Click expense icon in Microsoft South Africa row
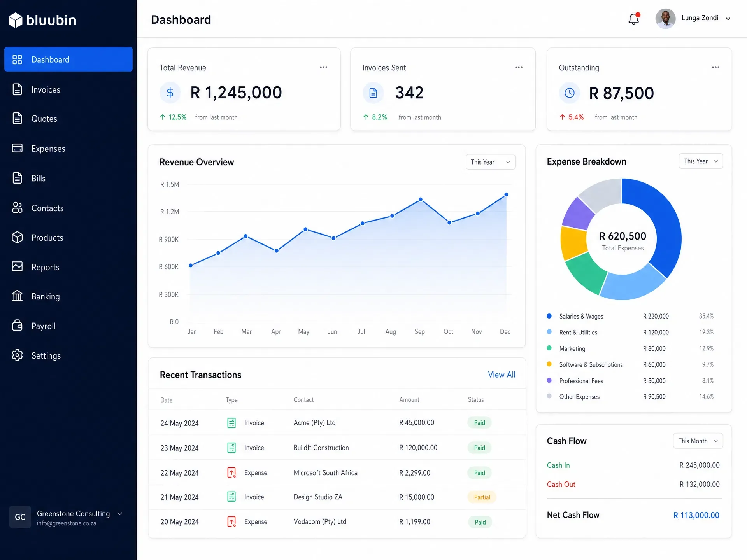Screen dimensions: 747x560 pyautogui.click(x=231, y=472)
